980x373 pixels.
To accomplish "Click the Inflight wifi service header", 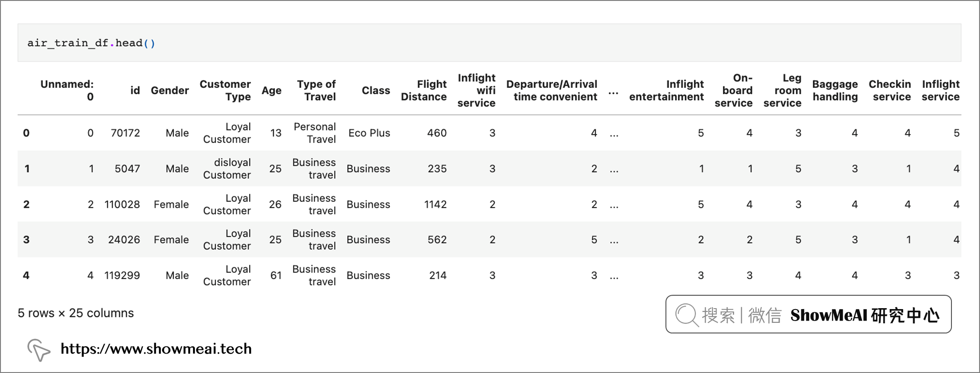I will click(x=476, y=90).
